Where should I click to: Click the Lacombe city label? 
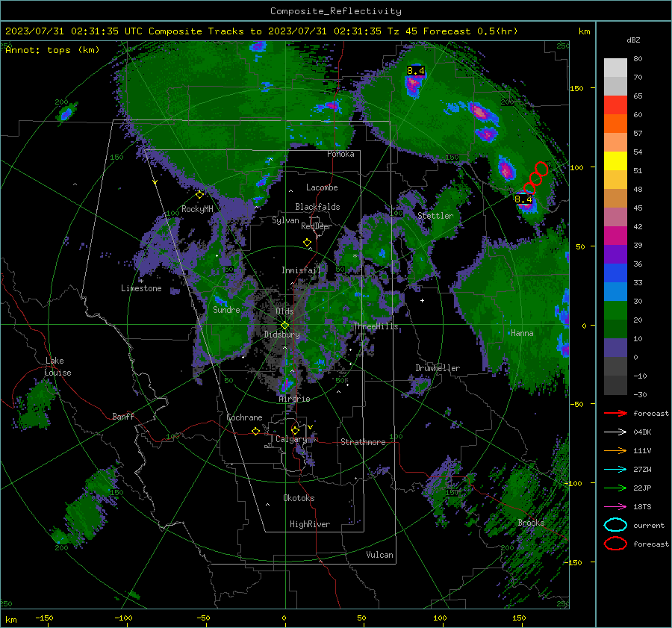click(322, 187)
